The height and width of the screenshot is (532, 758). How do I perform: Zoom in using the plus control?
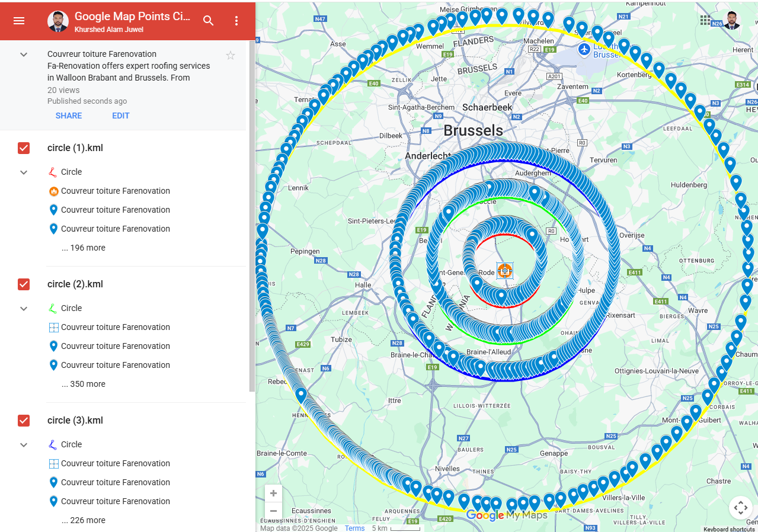pyautogui.click(x=273, y=493)
